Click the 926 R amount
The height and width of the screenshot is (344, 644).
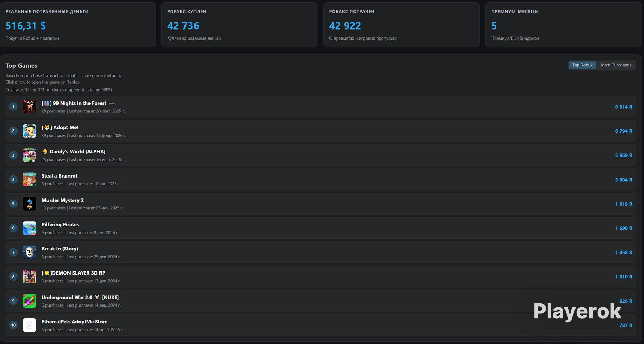tap(626, 301)
